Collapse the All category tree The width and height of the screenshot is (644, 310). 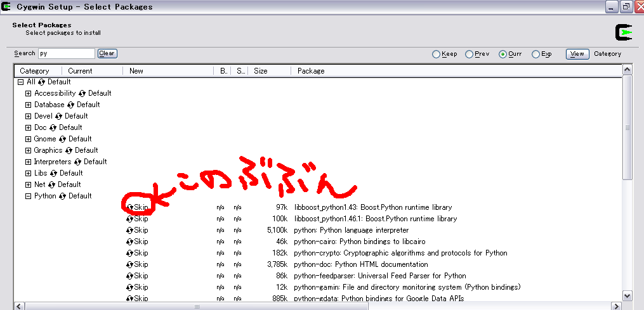coord(20,82)
